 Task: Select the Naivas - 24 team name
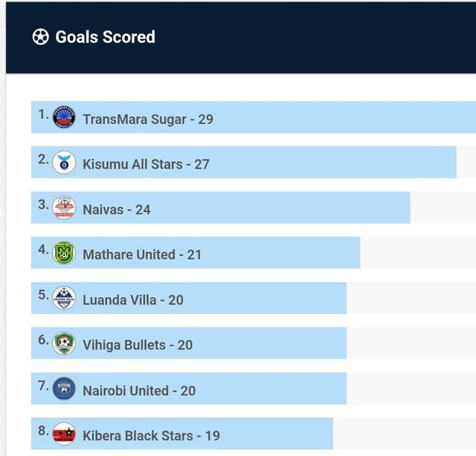[117, 210]
